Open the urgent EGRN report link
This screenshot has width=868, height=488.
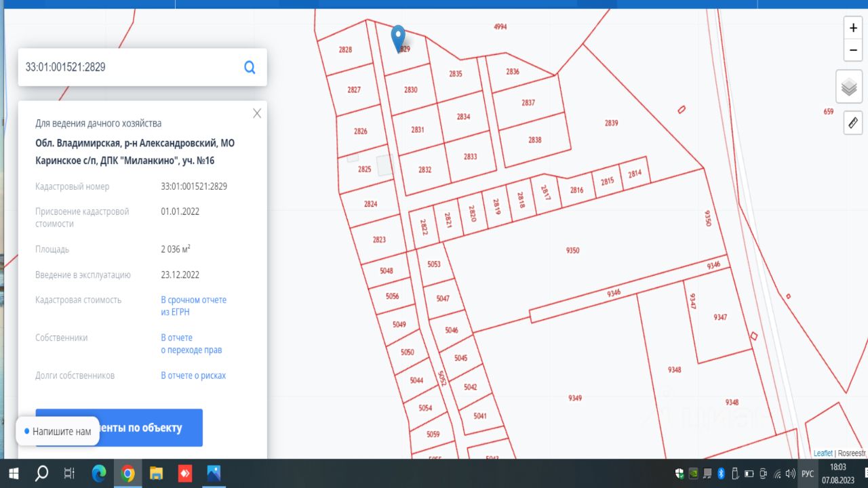[x=193, y=306]
